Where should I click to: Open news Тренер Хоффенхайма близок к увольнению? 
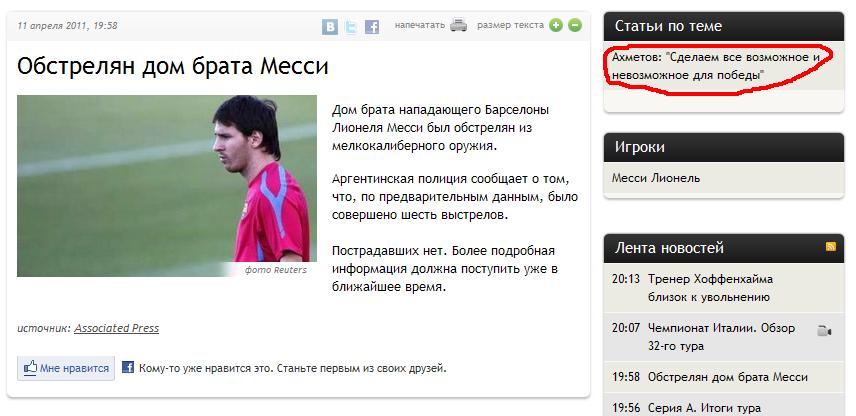(x=710, y=288)
